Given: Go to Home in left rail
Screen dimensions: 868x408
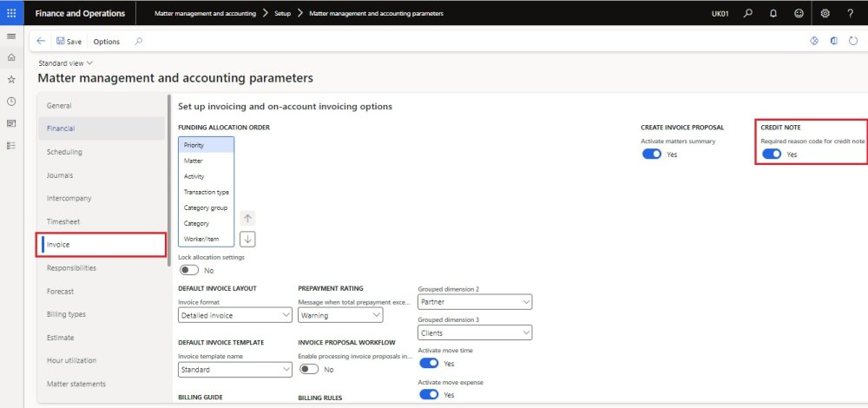Looking at the screenshot, I should pos(11,57).
